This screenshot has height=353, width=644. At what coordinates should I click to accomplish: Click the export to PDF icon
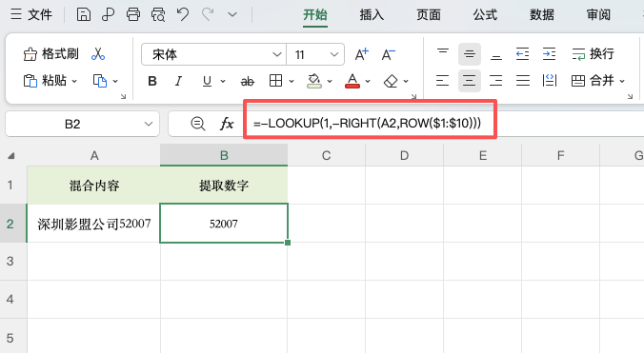click(108, 15)
